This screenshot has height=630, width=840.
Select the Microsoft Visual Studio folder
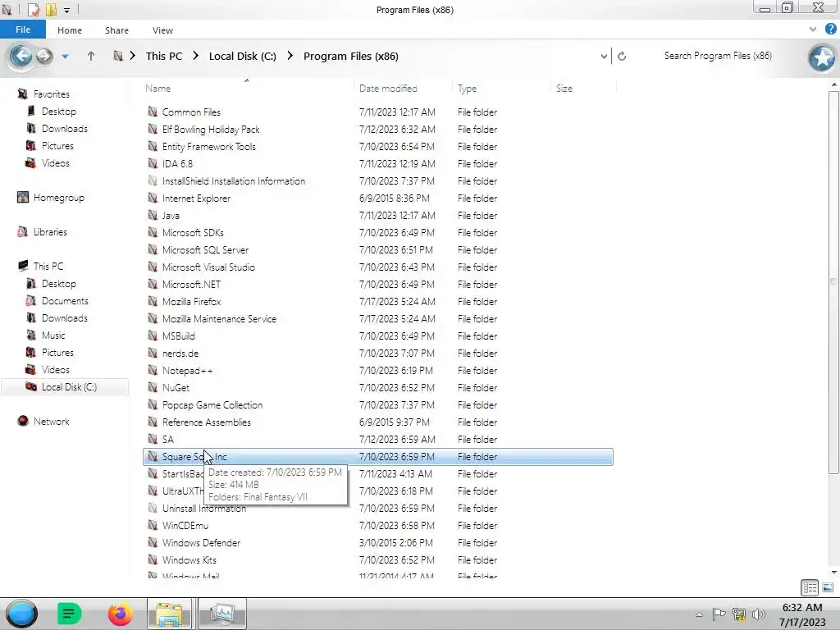pyautogui.click(x=208, y=267)
